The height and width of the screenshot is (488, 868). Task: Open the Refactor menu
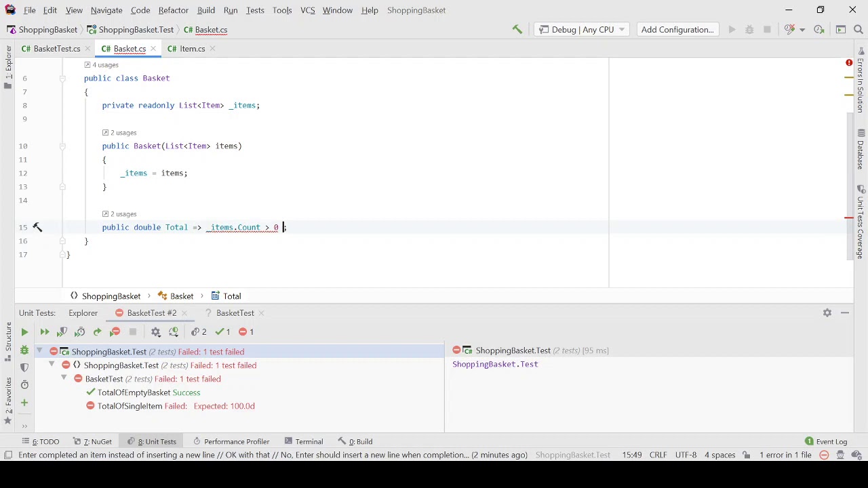173,10
